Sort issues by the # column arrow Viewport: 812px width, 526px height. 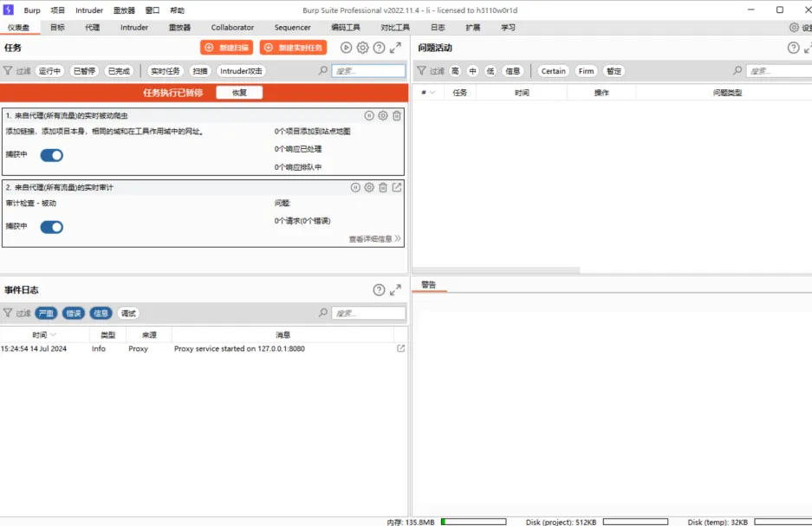(x=432, y=93)
